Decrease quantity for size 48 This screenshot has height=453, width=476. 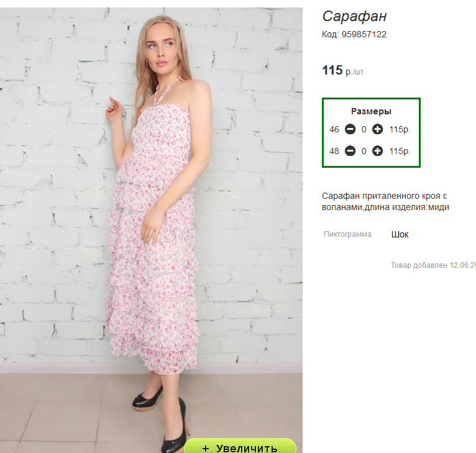[x=350, y=151]
